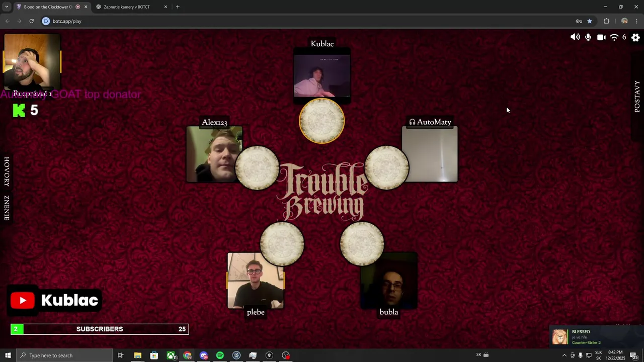This screenshot has height=362, width=644.
Task: Click Kublac's video feed
Action: point(322,75)
